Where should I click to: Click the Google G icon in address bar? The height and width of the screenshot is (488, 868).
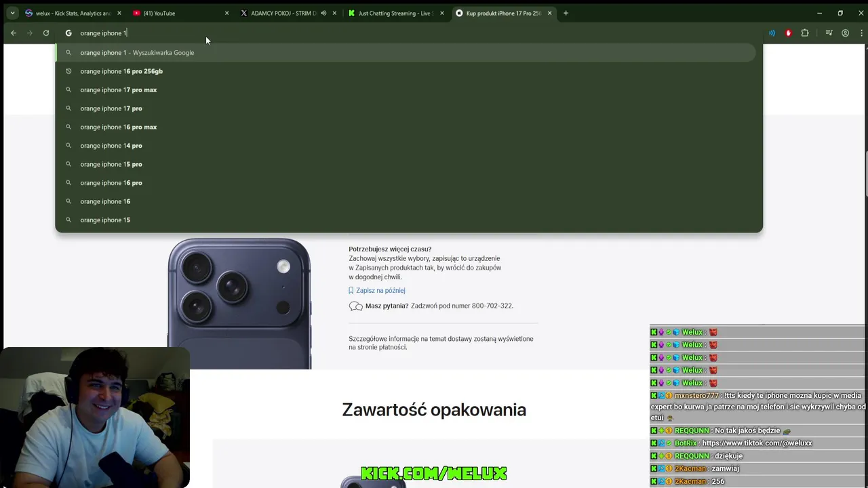(68, 33)
